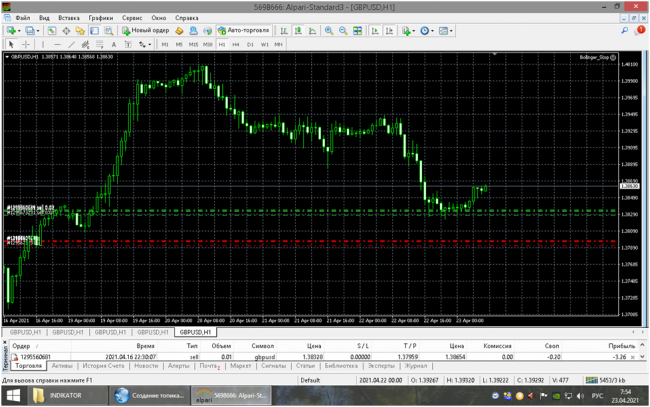Open the Сервис menu

pyautogui.click(x=131, y=18)
